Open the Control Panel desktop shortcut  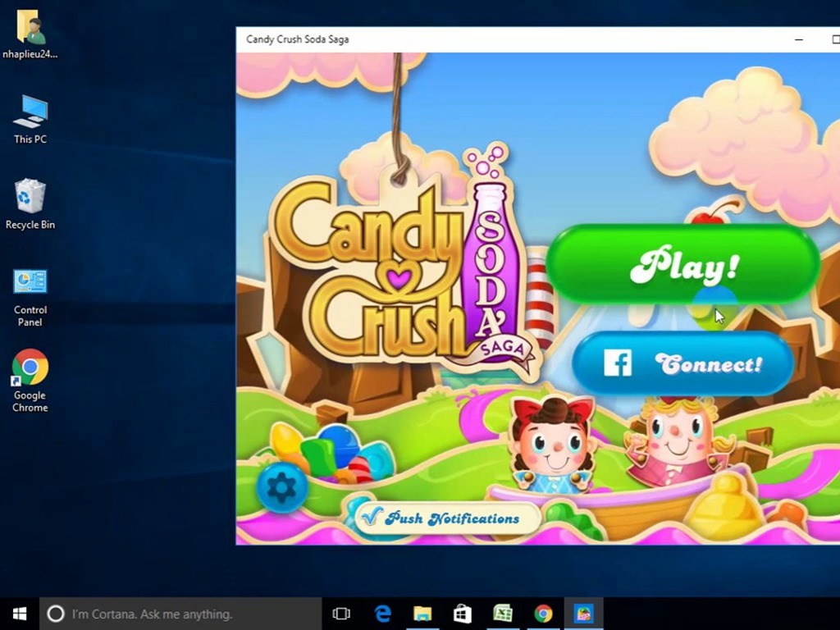[30, 298]
